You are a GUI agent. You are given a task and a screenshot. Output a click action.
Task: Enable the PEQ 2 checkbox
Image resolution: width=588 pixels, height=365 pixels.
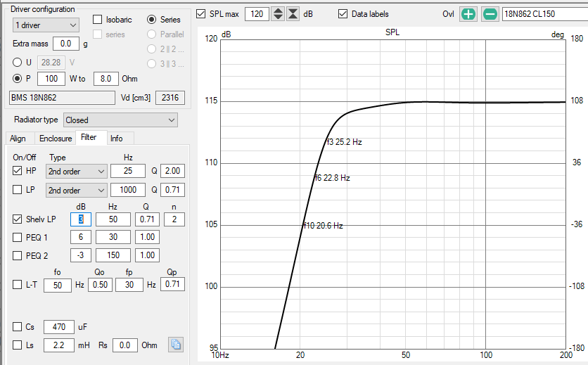(18, 255)
